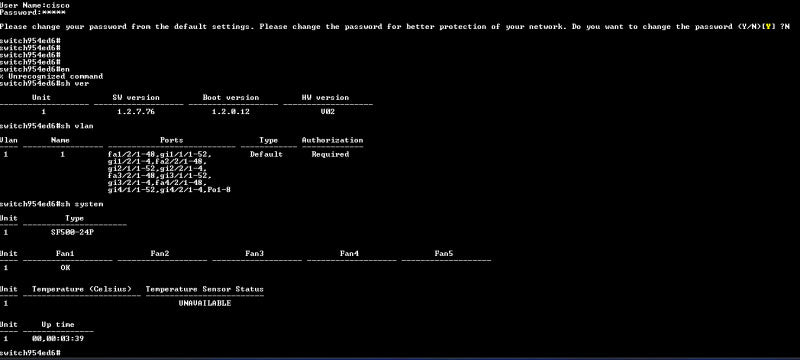Screen dimensions: 800x360
Task: Click the Fan1 status value 'OK'
Action: click(65, 268)
